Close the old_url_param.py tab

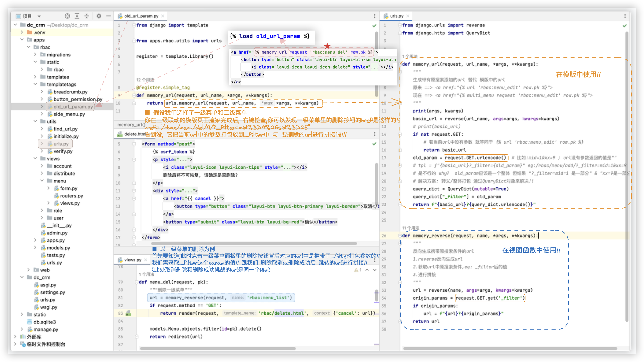pos(163,16)
